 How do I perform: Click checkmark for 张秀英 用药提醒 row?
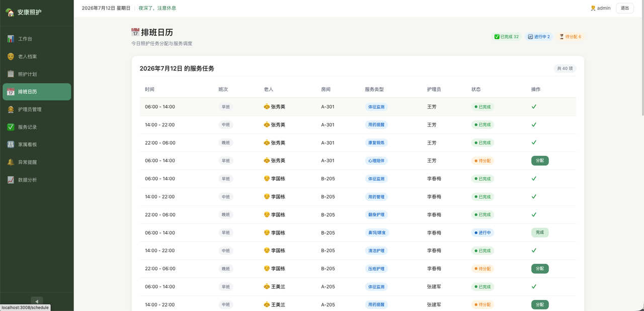click(534, 125)
